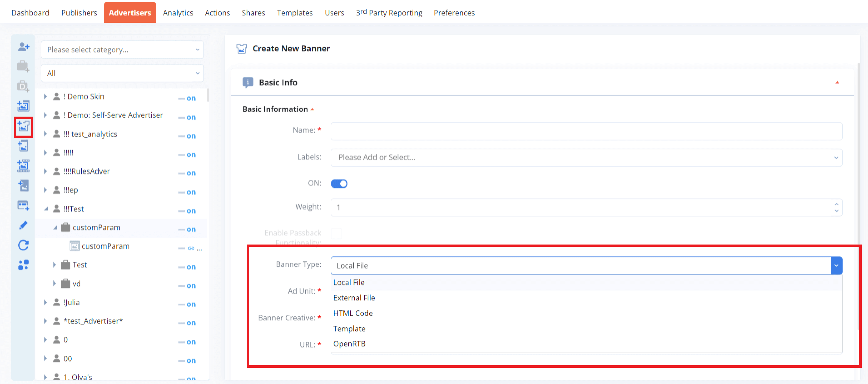This screenshot has width=868, height=384.
Task: Select OpenRTB from the Banner Type list
Action: pyautogui.click(x=350, y=344)
